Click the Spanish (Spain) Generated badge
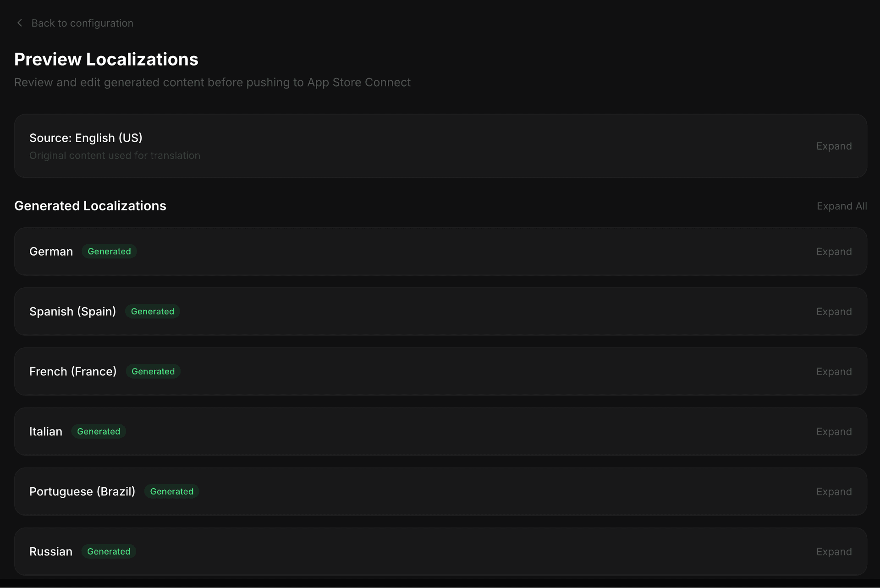Screen dimensions: 880x588 [x=153, y=312]
